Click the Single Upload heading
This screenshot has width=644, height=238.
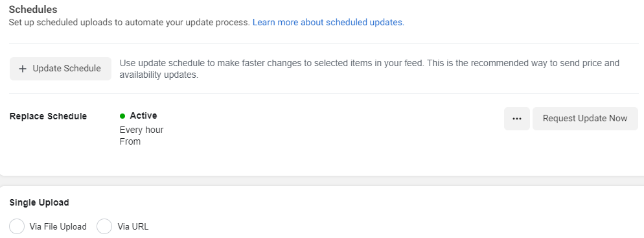click(39, 202)
